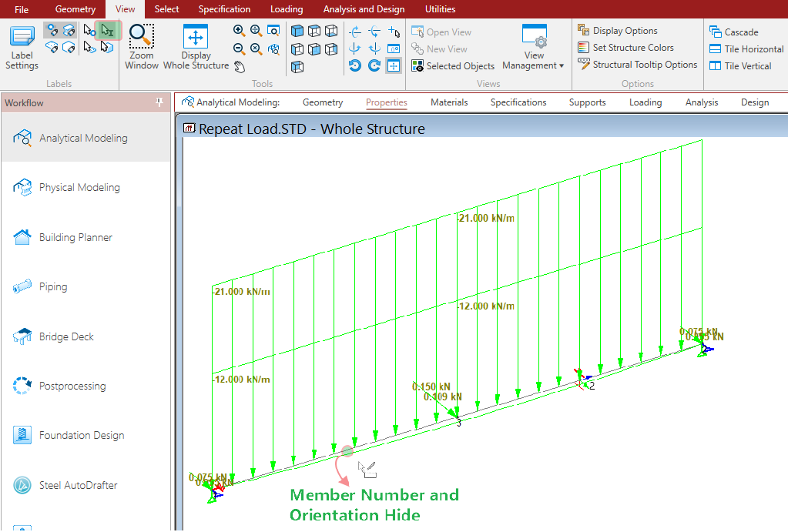Image resolution: width=788 pixels, height=532 pixels.
Task: Toggle the highlighted view rotation mode icon
Action: point(394,65)
